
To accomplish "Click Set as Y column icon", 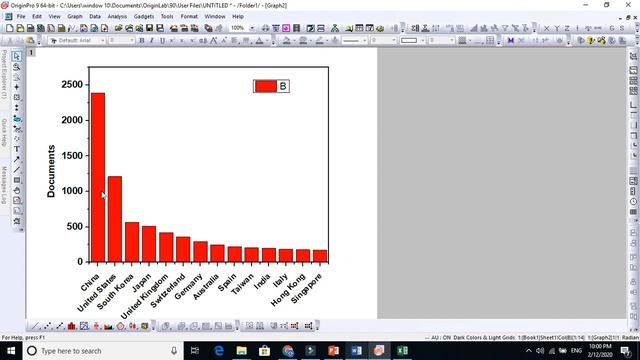I will 557,28.
